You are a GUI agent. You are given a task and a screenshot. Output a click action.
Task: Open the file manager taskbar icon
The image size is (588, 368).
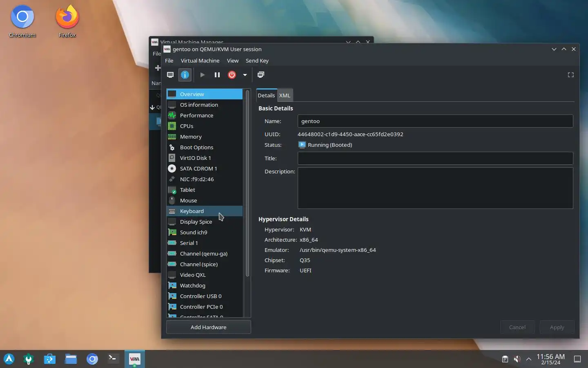71,359
